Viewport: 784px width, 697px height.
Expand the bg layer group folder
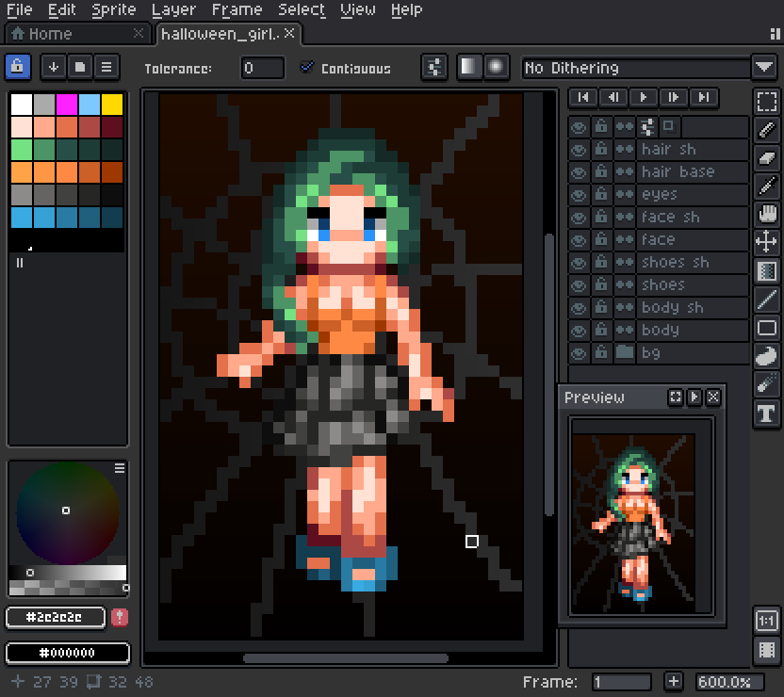(x=625, y=353)
